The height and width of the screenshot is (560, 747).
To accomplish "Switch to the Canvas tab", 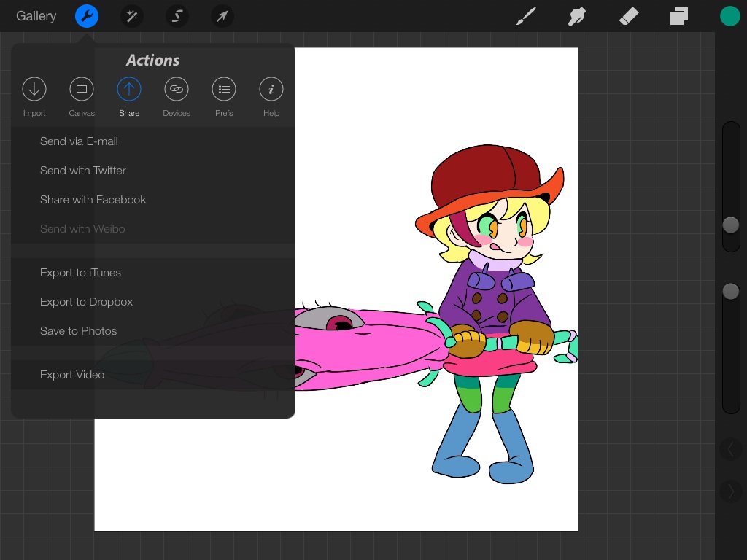I will 82,97.
